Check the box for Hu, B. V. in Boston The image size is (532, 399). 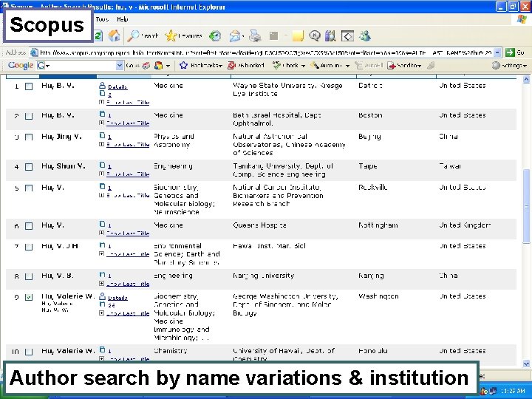click(x=29, y=116)
